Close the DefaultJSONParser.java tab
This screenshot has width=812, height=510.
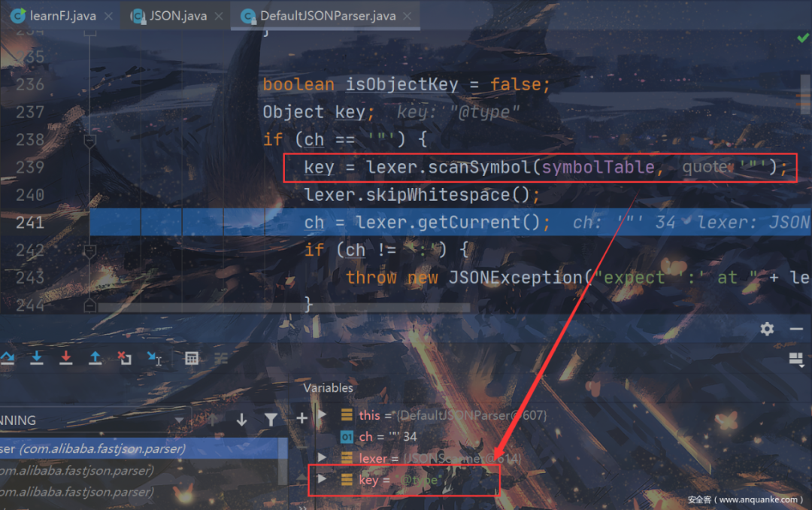tap(408, 16)
